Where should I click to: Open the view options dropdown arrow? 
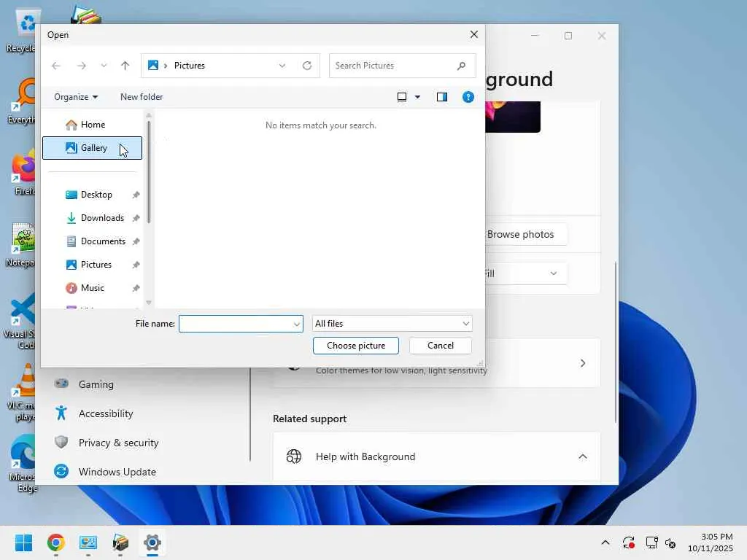point(418,97)
